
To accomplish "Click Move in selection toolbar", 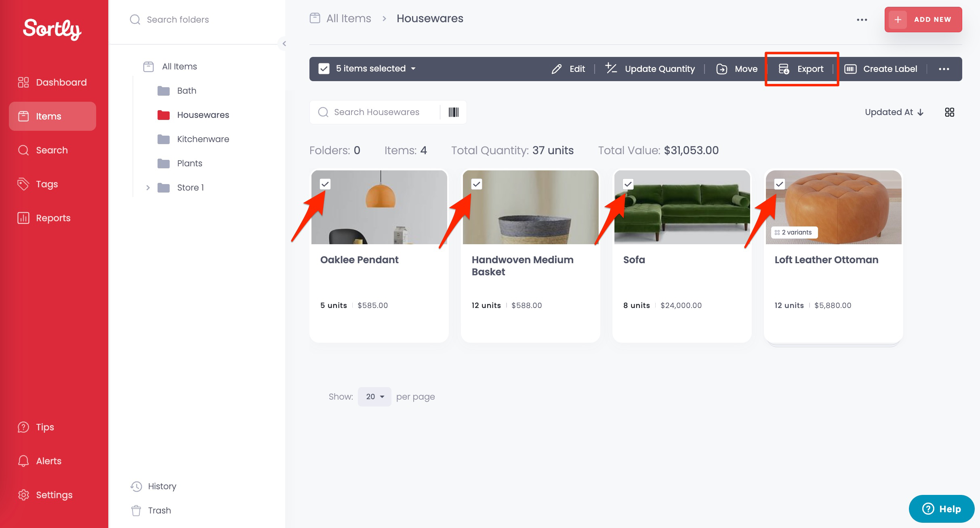I will coord(737,69).
